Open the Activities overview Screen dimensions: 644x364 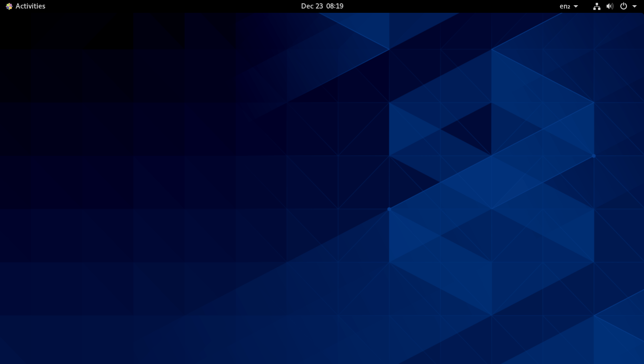tap(30, 6)
